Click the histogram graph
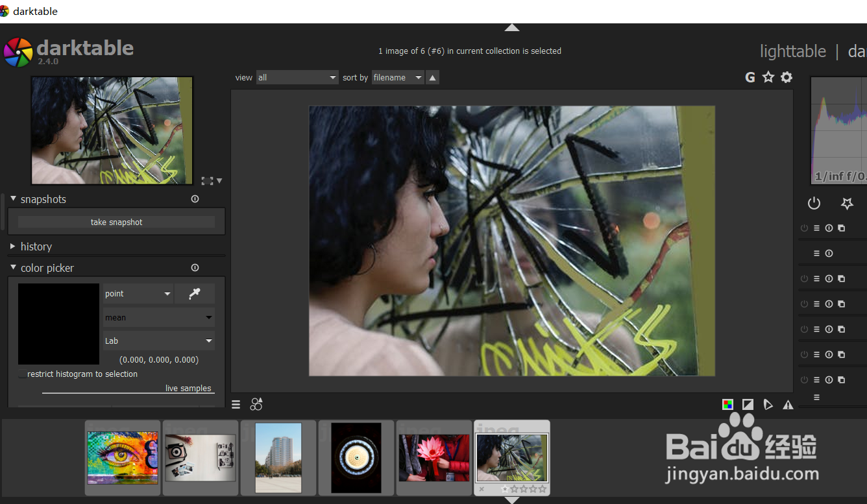The image size is (867, 504). coord(838,131)
